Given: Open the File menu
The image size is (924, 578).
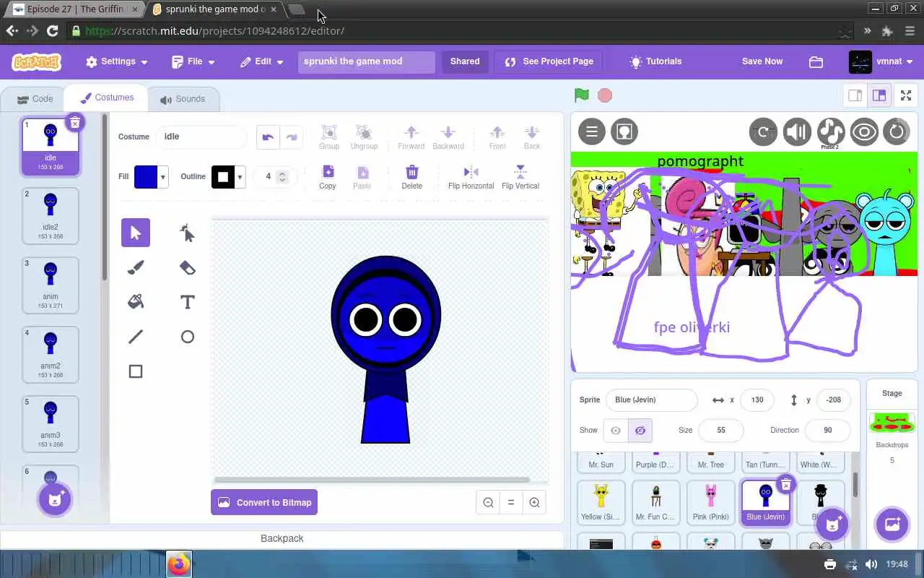Looking at the screenshot, I should (193, 61).
